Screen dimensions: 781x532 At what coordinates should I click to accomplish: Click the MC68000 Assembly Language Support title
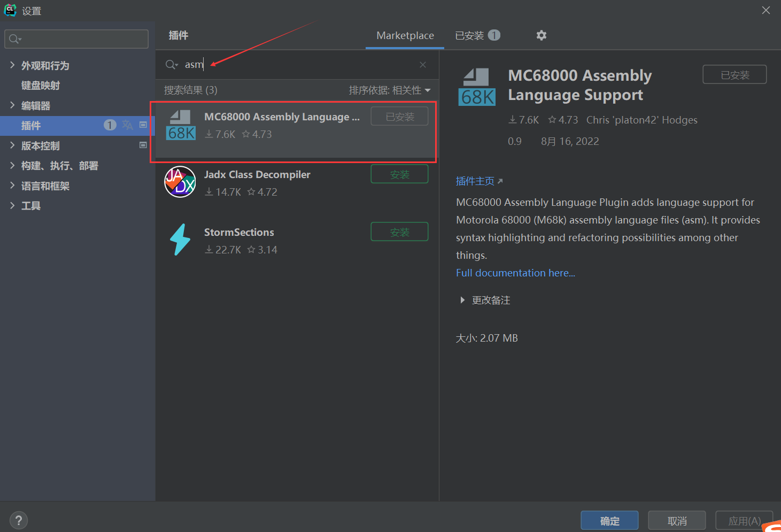(580, 85)
